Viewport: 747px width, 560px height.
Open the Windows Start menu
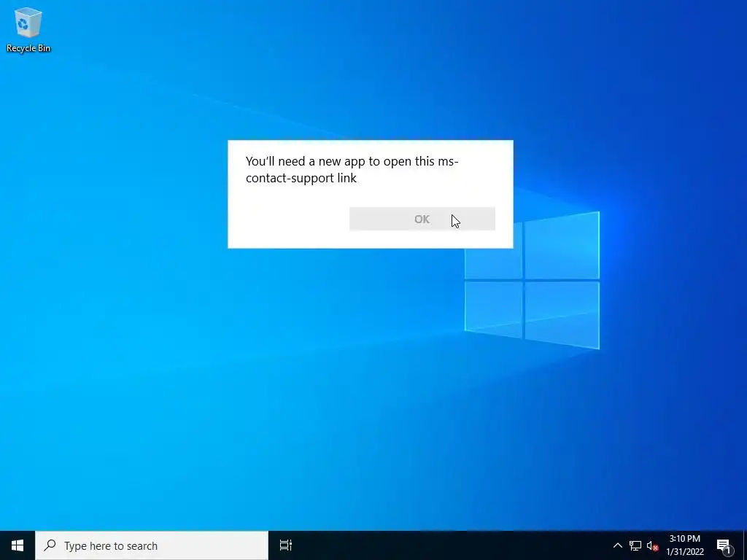(x=18, y=545)
